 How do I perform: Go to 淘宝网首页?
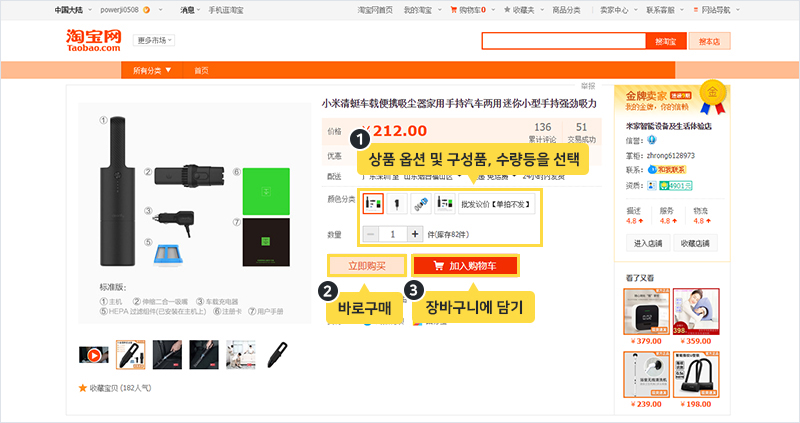375,10
